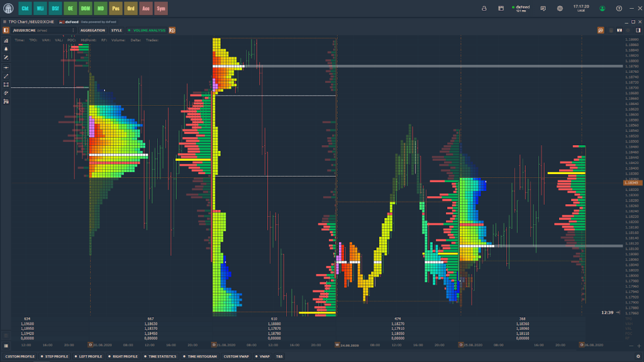644x362 pixels.
Task: Open the help question mark icon
Action: point(619,9)
